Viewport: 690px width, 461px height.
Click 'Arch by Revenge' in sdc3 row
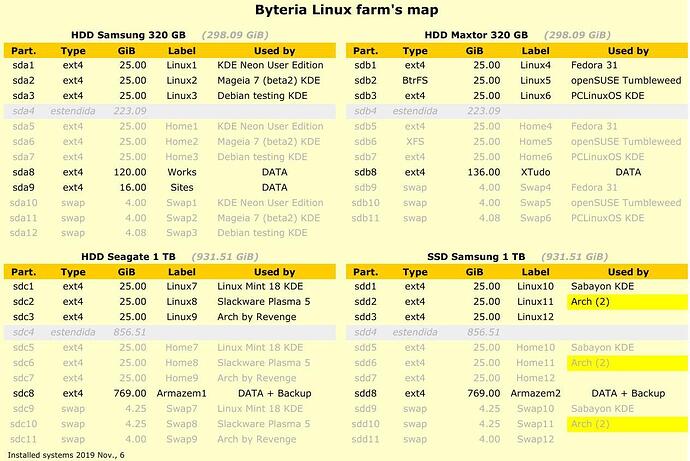257,317
